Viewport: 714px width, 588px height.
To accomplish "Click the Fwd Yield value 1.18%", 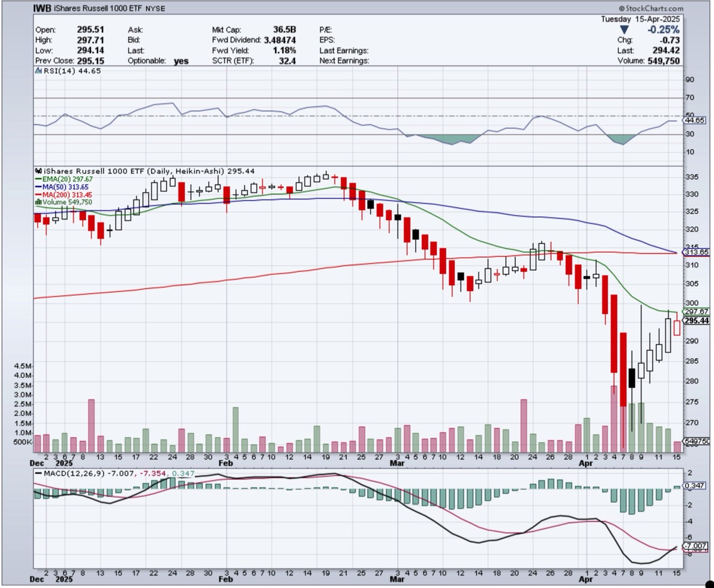I will click(x=283, y=51).
